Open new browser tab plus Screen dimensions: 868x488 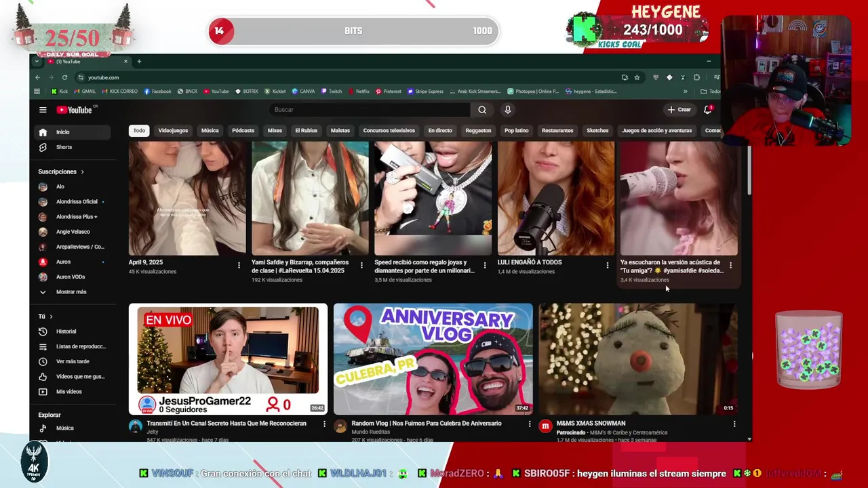click(139, 62)
